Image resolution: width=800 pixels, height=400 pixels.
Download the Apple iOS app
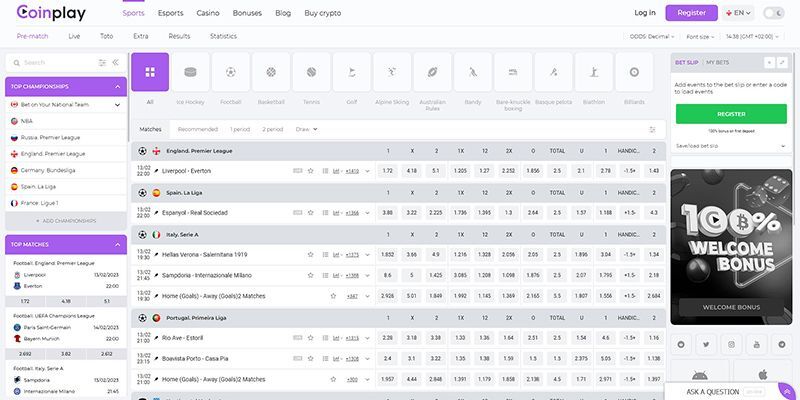click(x=763, y=376)
